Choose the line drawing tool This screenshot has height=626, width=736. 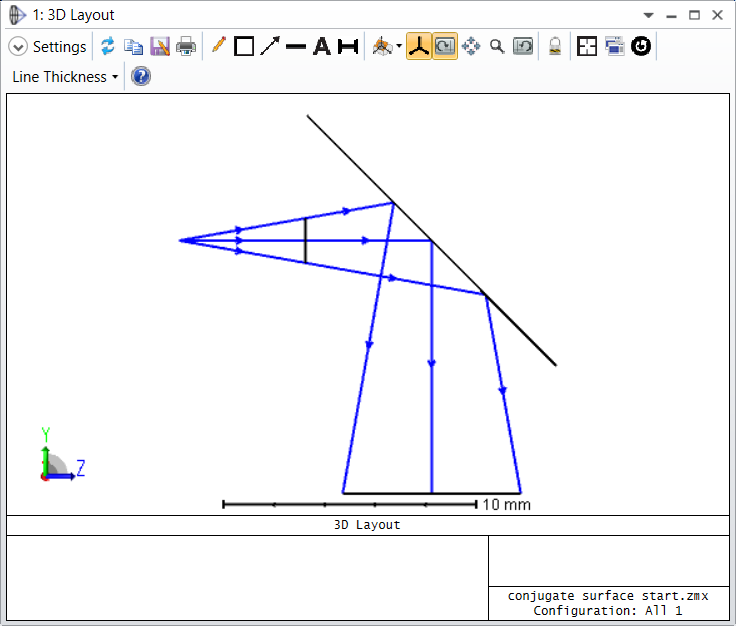coord(296,46)
